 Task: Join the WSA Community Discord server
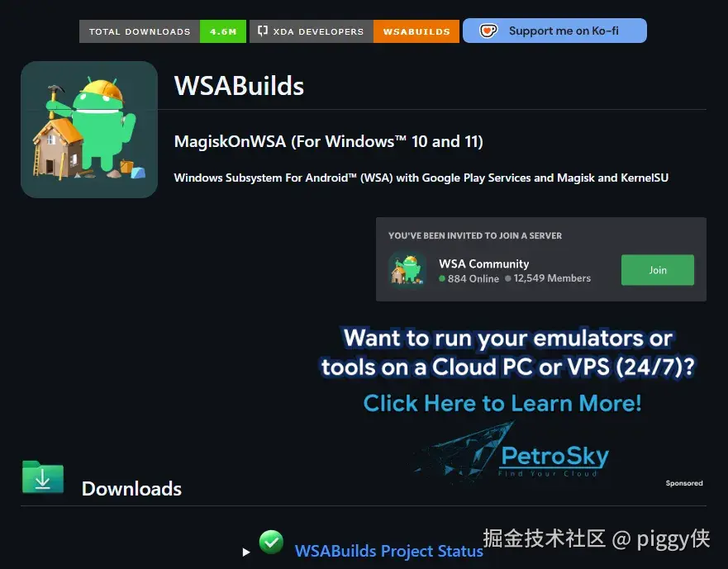(x=658, y=270)
